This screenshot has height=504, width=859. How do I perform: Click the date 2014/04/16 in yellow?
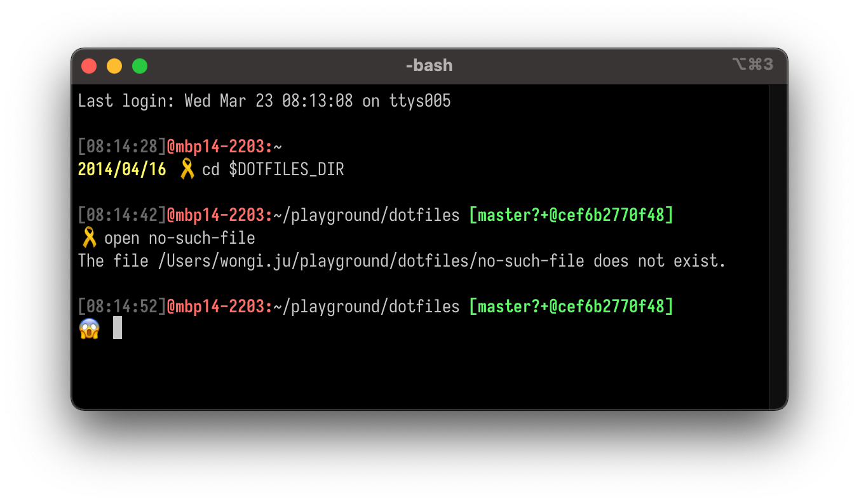point(122,169)
